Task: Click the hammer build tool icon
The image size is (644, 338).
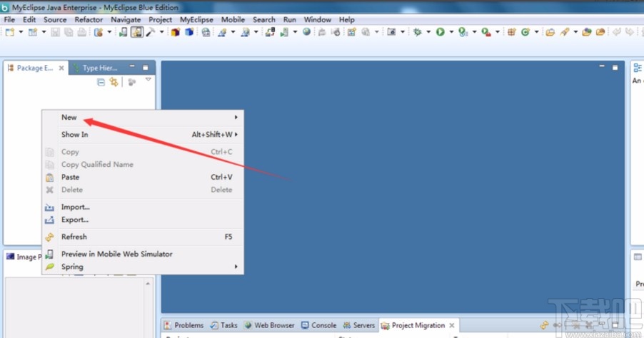Action: pos(151,32)
